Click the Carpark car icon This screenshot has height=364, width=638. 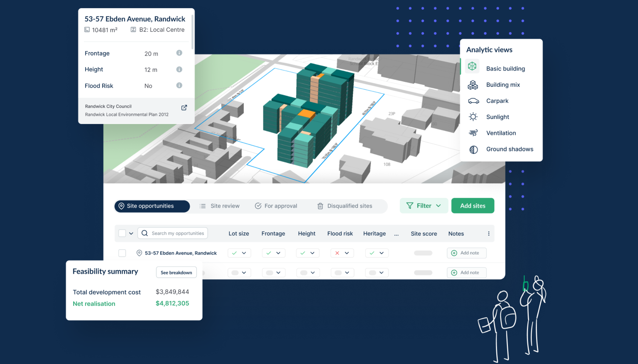[x=473, y=101]
